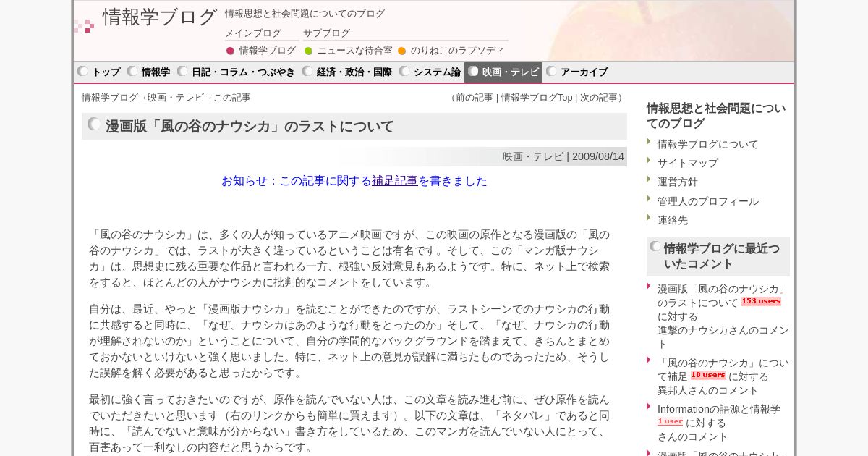The image size is (868, 456).
Task: Open the サイトマップ sidebar link
Action: [x=688, y=163]
